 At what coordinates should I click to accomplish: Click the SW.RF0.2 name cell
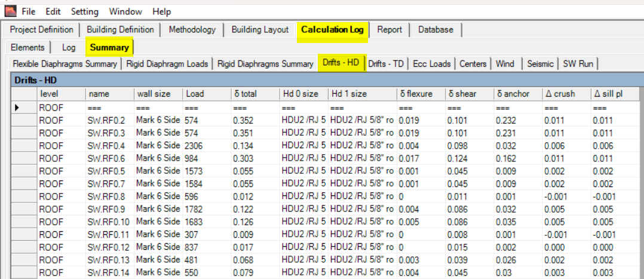(110, 121)
